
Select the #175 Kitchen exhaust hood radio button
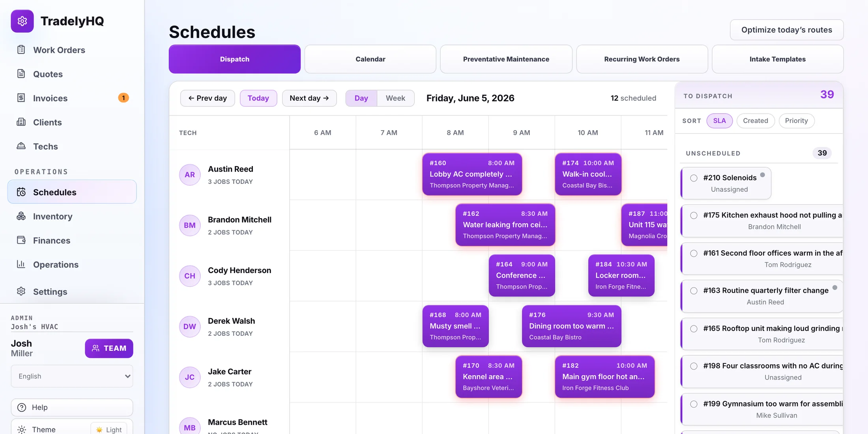[x=694, y=215]
